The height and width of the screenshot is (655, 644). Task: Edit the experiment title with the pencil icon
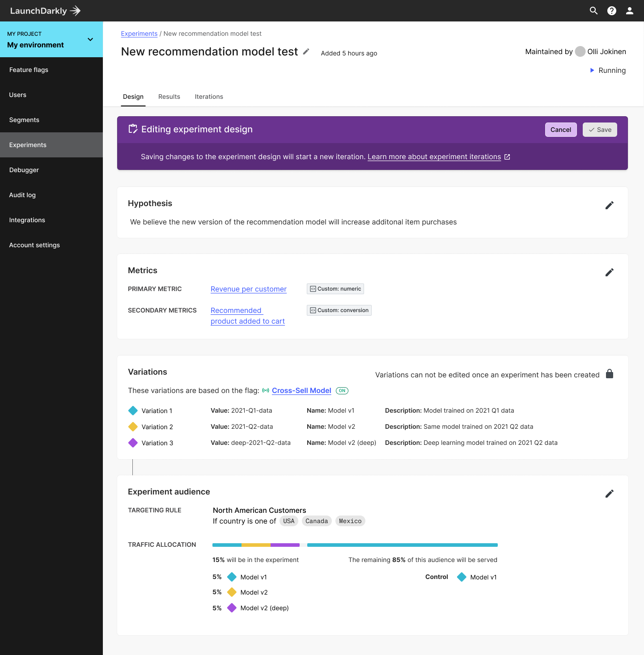[306, 51]
